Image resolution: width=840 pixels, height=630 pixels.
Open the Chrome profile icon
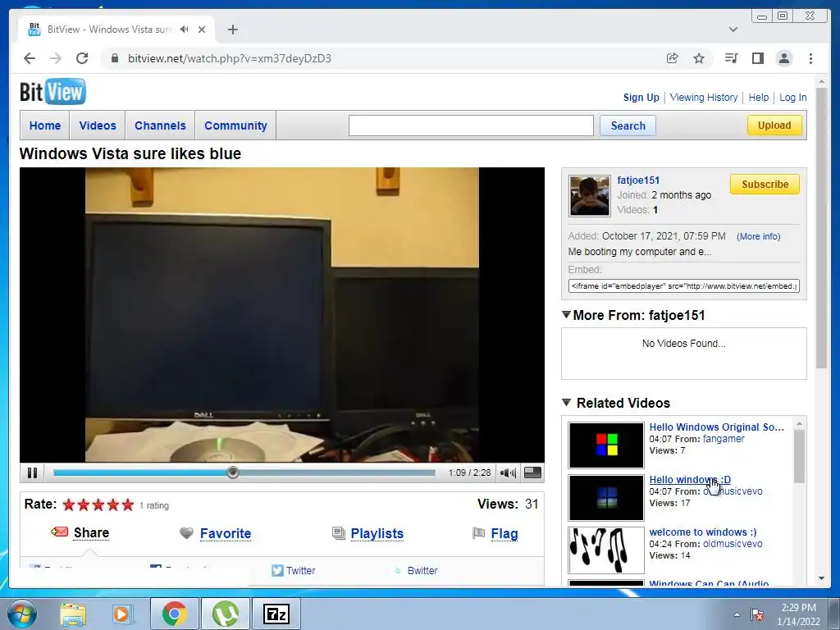783,58
